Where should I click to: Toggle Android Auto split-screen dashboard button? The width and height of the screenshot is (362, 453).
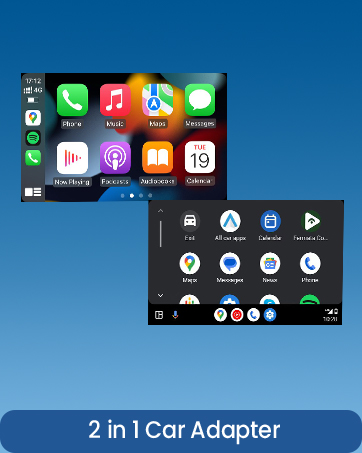[159, 315]
